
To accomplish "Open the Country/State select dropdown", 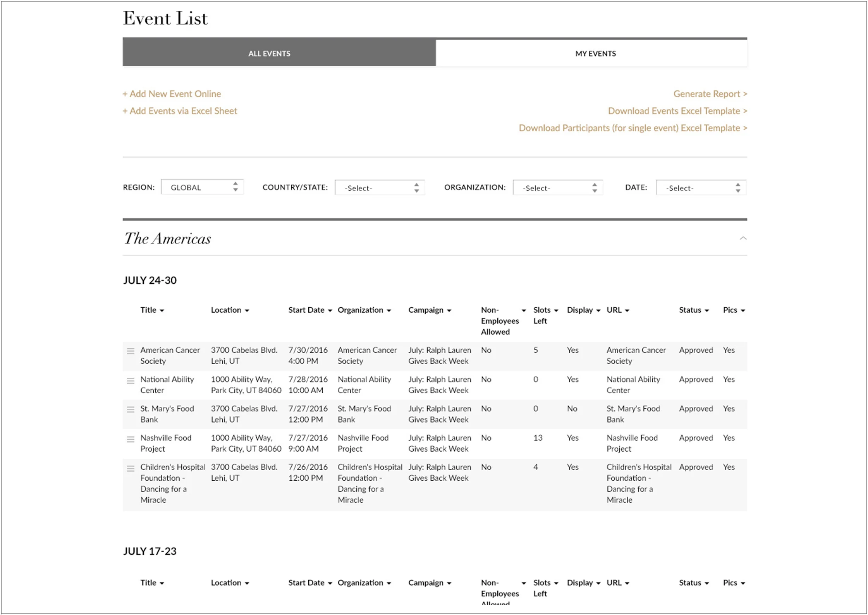I will click(380, 188).
